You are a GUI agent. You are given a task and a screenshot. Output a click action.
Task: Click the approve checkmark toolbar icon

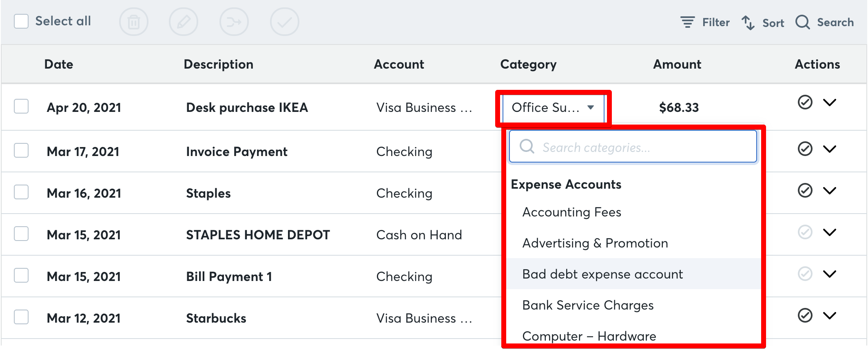coord(285,22)
